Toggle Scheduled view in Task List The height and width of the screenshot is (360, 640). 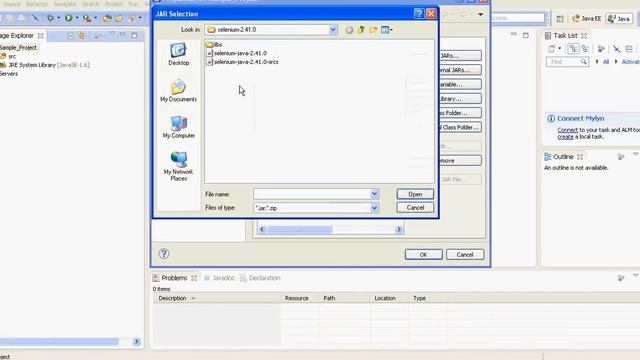point(586,49)
